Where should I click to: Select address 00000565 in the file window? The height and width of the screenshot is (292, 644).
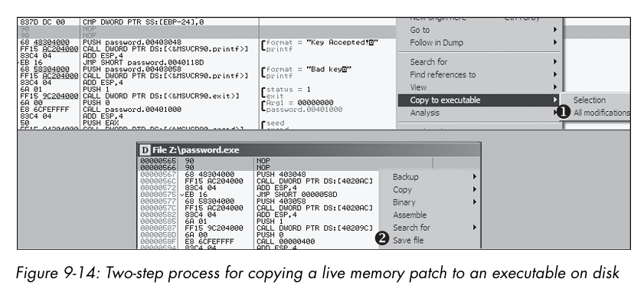point(158,161)
